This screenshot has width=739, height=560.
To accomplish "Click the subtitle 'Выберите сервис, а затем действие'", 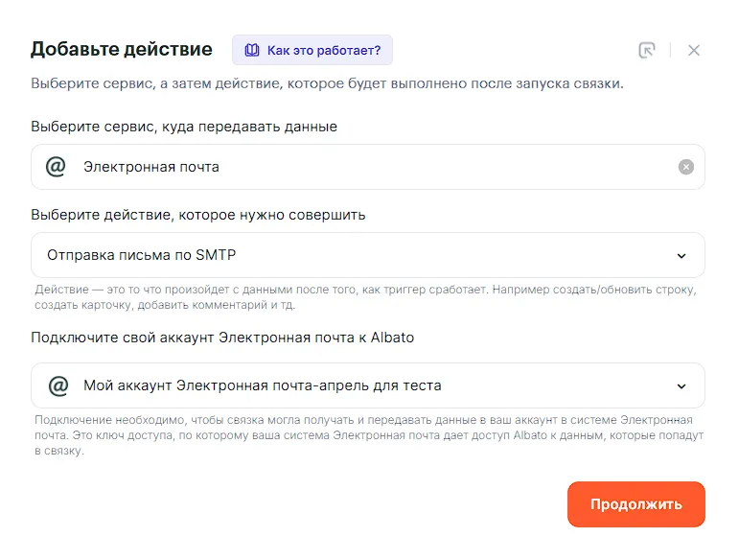I will coord(327,83).
